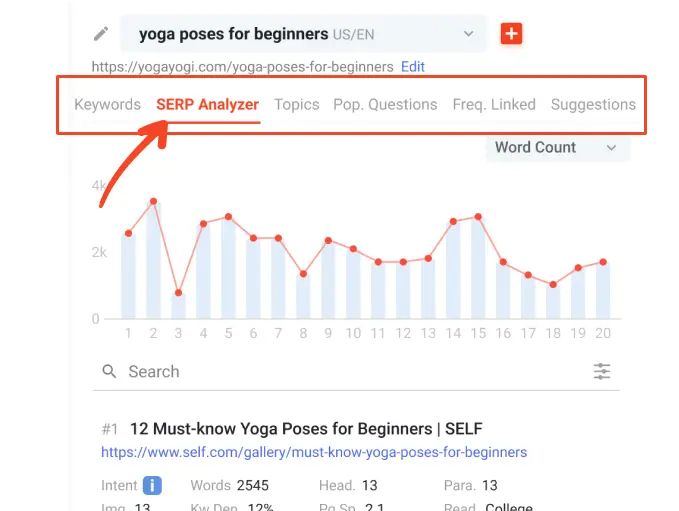Switch to the Keywords tab

click(107, 104)
